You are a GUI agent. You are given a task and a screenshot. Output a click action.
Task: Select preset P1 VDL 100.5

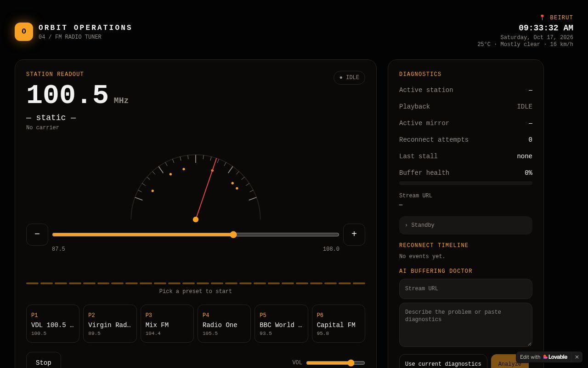(x=53, y=324)
